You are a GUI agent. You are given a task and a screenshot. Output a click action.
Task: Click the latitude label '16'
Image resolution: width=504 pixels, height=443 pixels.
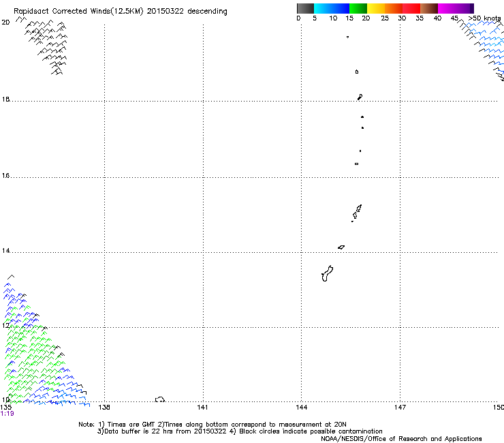tap(5, 175)
